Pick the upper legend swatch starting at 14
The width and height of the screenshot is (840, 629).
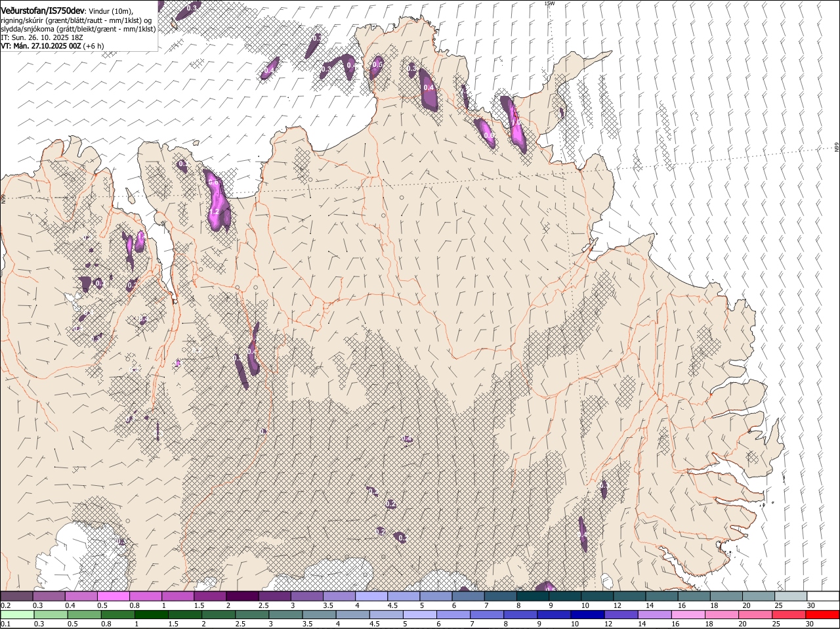661,596
